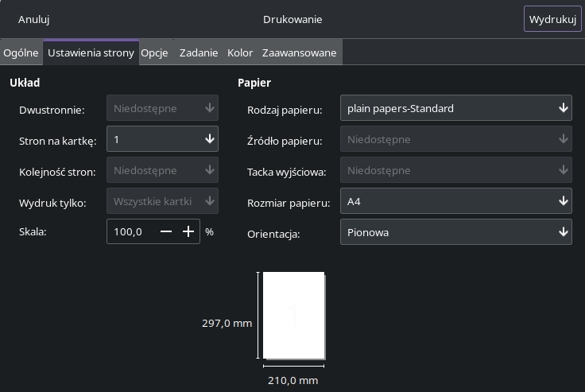Click the 297,0 mm height label
This screenshot has width=585, height=392.
[227, 323]
